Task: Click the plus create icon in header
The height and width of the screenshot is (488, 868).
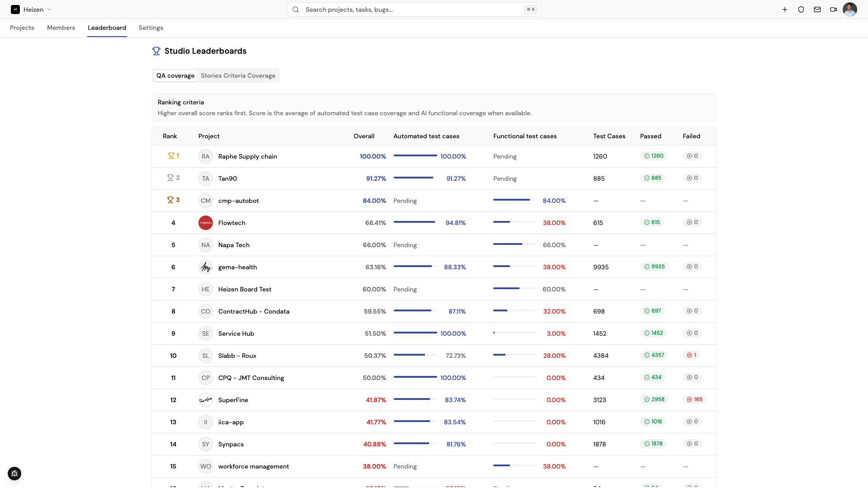Action: coord(785,9)
